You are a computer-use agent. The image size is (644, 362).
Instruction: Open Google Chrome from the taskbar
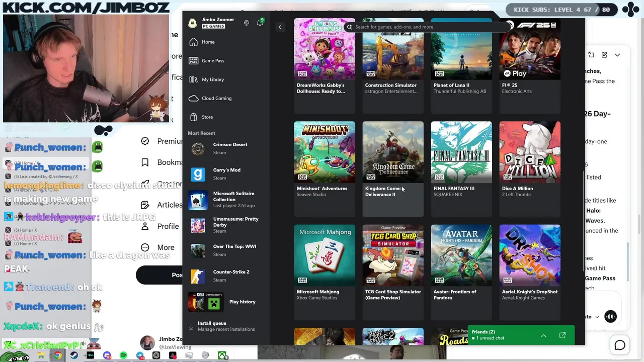pyautogui.click(x=58, y=355)
